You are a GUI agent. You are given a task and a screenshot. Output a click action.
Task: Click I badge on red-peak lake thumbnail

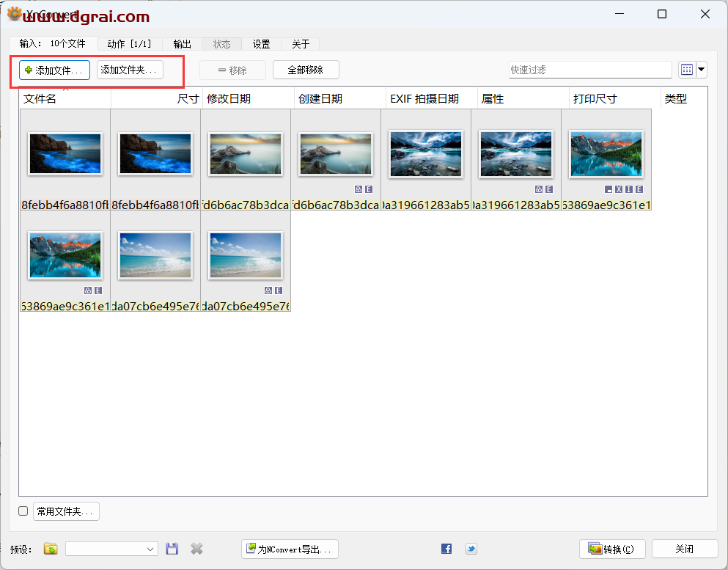(629, 189)
